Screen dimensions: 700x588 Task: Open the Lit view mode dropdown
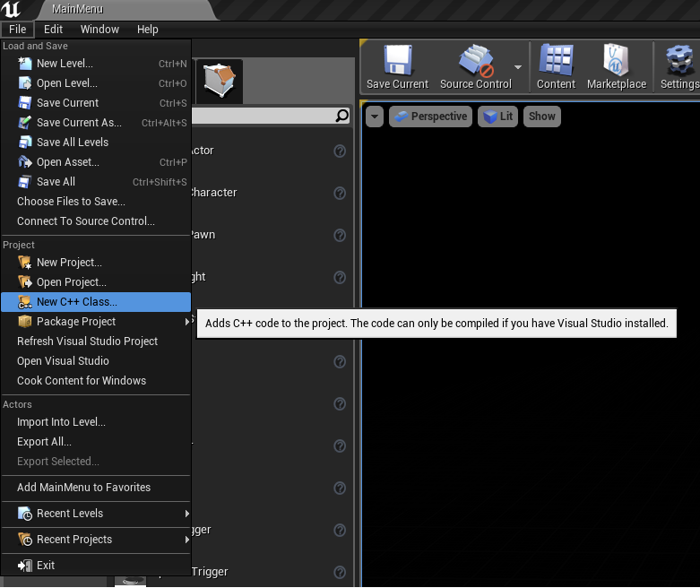(497, 117)
